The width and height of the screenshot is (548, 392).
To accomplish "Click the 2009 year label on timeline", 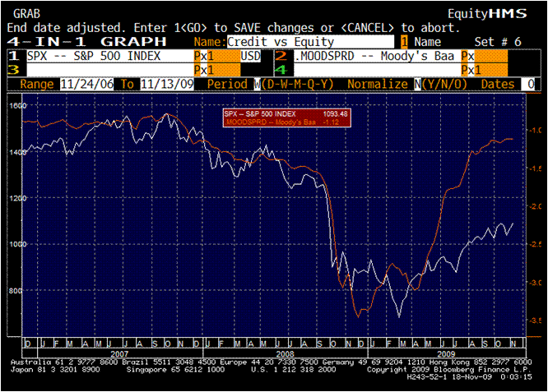I will click(446, 353).
